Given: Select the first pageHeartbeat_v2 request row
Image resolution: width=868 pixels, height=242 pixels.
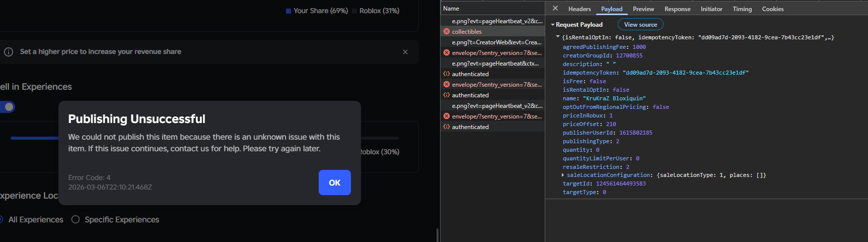Looking at the screenshot, I should point(497,21).
